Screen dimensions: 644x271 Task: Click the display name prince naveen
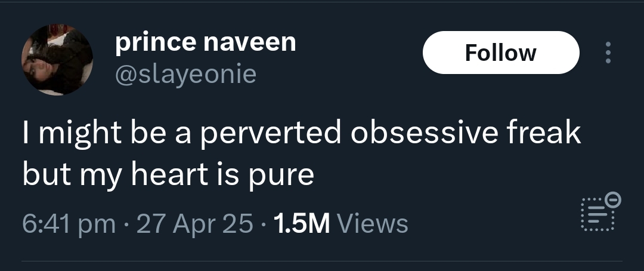pyautogui.click(x=206, y=42)
